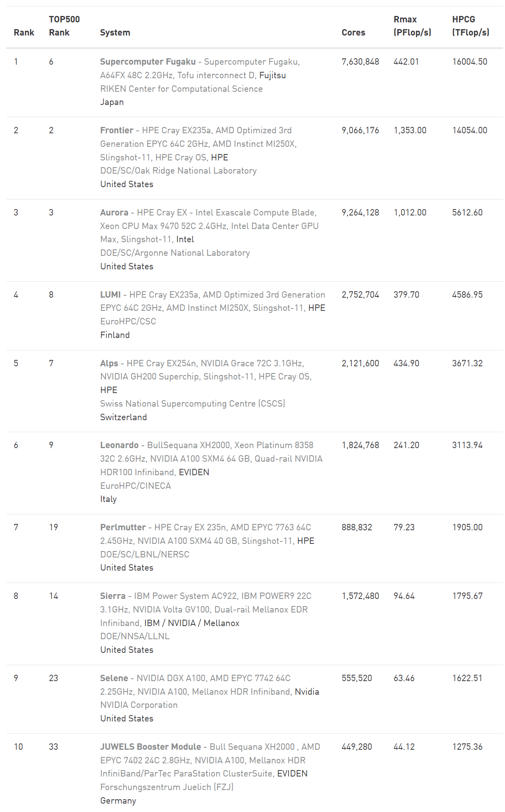Open the Aurora system link
Viewport: 505px width, 812px height.
[114, 213]
